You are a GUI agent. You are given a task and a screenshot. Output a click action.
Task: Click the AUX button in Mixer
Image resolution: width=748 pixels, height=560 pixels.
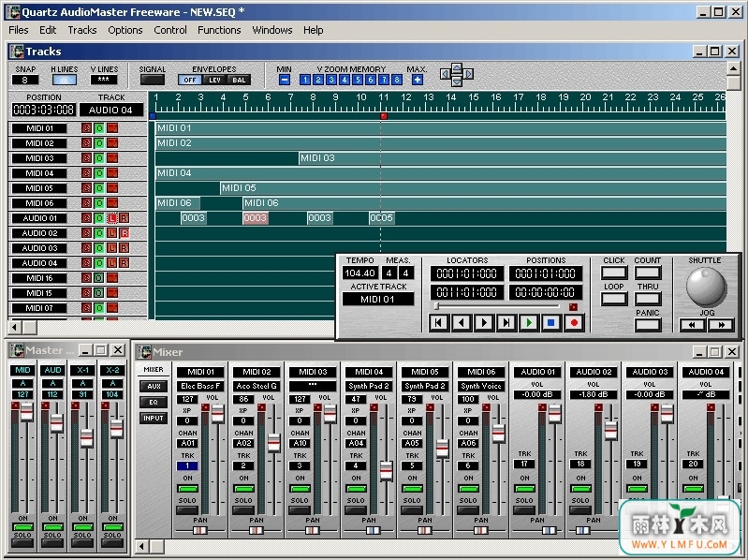[154, 387]
